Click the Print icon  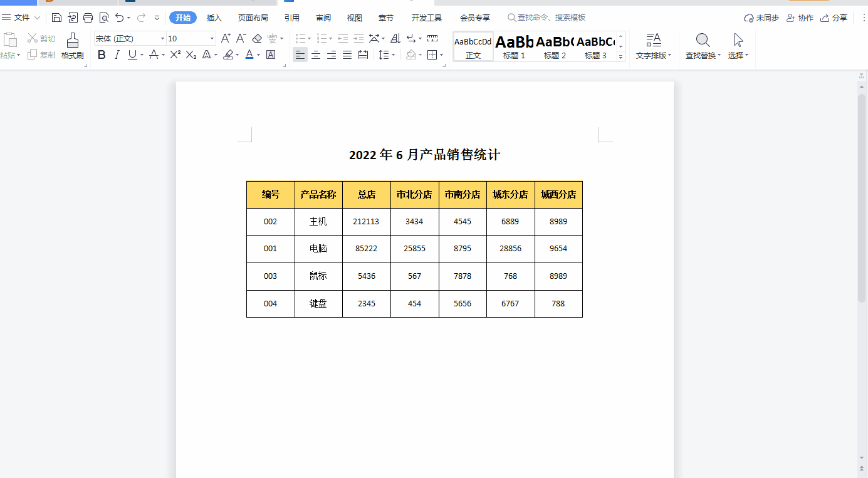(x=88, y=18)
